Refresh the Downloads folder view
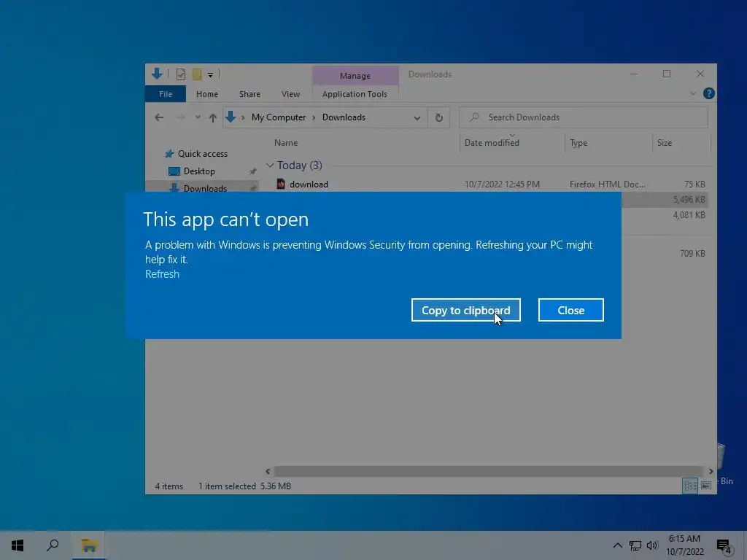Screen dimensions: 747x560 (x=438, y=117)
